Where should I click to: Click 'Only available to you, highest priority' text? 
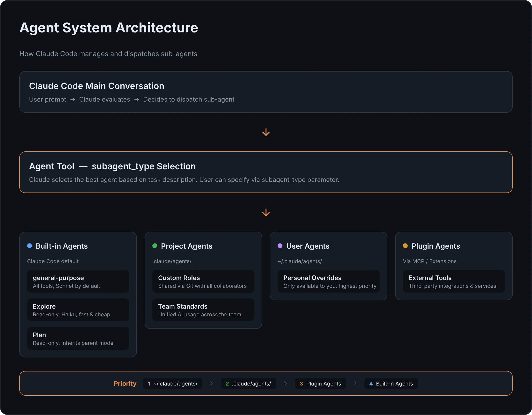[x=330, y=286]
